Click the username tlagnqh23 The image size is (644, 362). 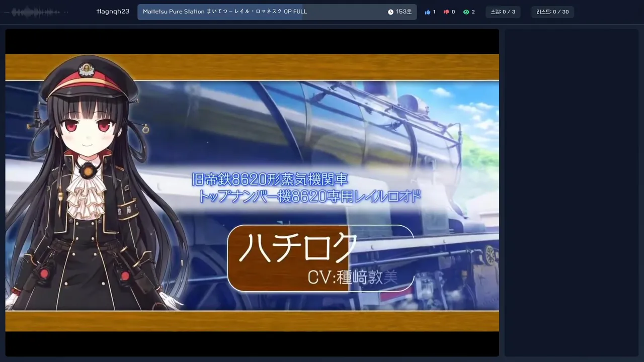[113, 12]
